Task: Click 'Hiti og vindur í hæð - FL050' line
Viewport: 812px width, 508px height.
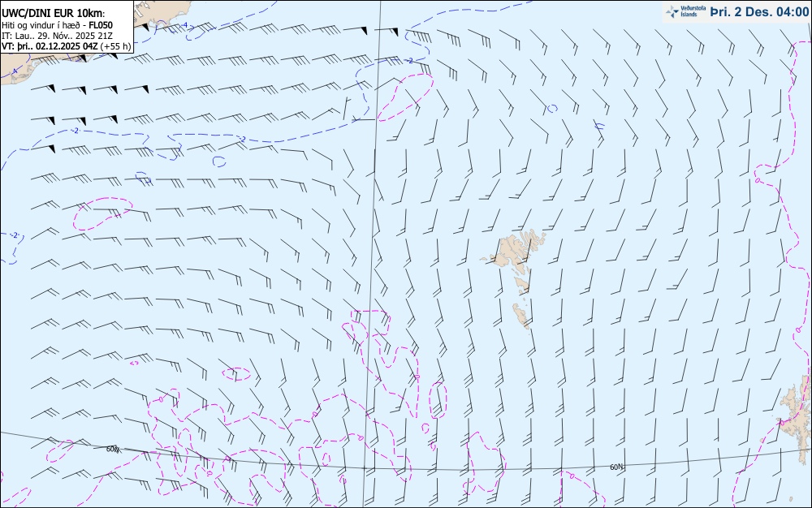Action: [x=57, y=25]
